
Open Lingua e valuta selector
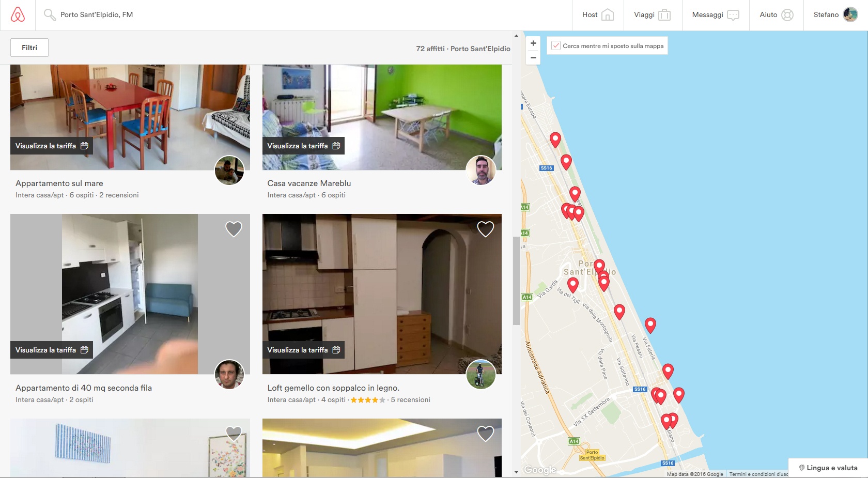828,468
